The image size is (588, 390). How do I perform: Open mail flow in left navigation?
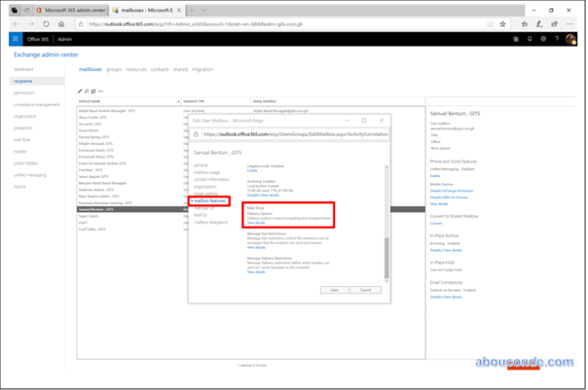(21, 139)
